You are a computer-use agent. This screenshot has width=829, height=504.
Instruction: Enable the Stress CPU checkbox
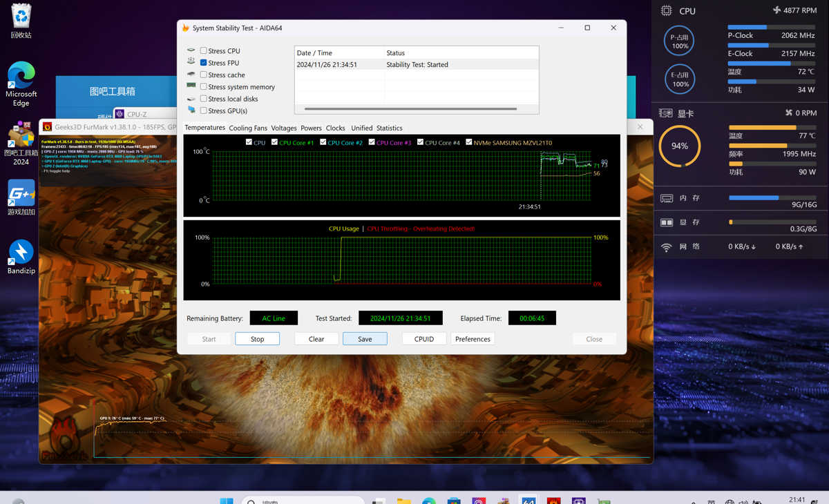tap(203, 50)
